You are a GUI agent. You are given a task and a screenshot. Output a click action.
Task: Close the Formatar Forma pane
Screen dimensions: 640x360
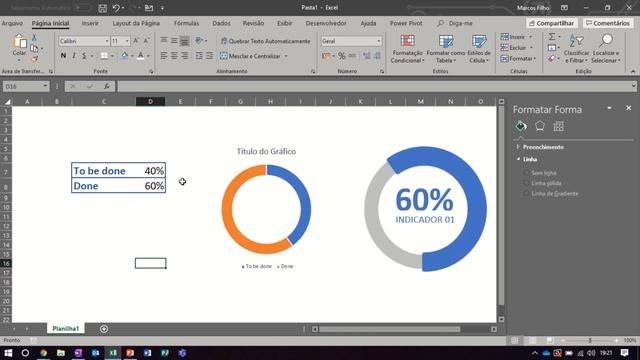tap(629, 108)
